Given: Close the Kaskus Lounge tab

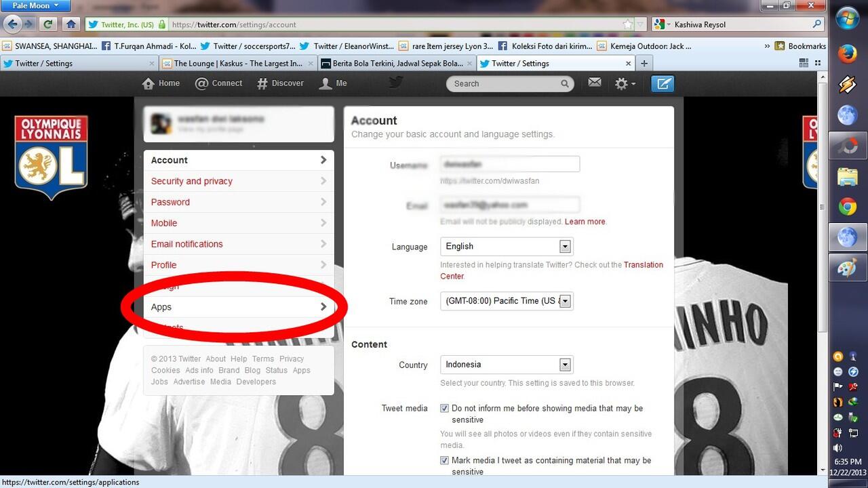Looking at the screenshot, I should (x=311, y=63).
